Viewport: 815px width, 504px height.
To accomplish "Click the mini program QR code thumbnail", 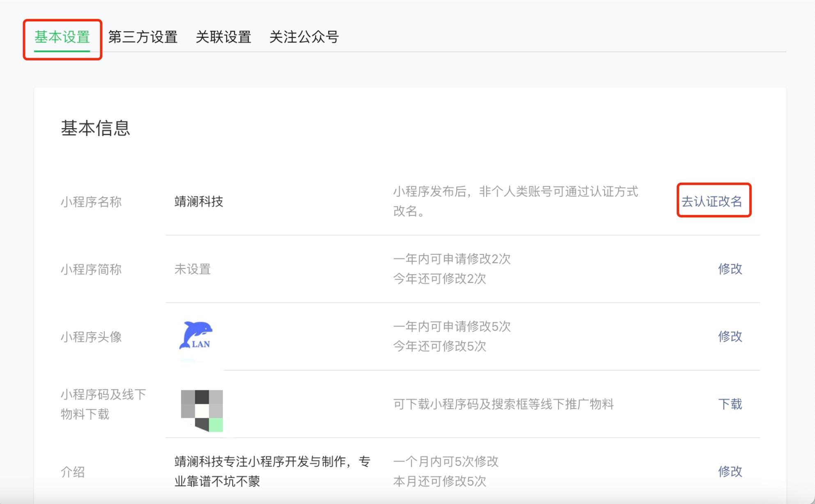I will 202,410.
